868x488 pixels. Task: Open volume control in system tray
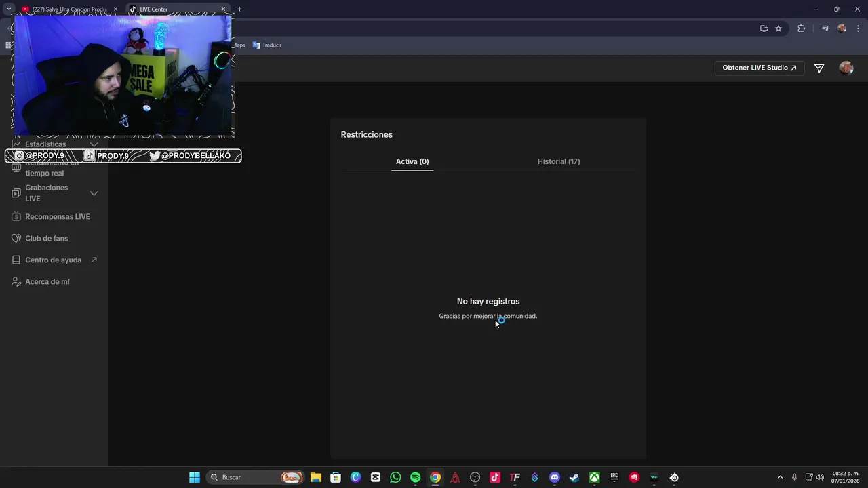click(820, 477)
